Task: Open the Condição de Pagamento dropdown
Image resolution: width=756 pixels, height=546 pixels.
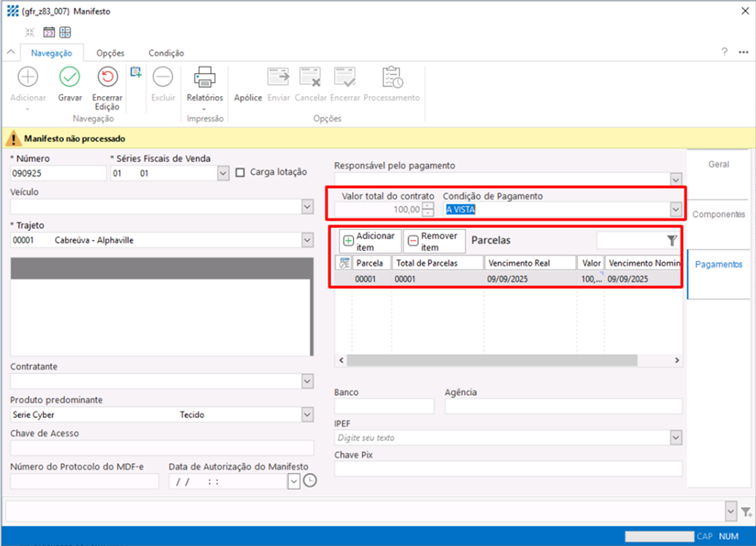Action: point(676,210)
